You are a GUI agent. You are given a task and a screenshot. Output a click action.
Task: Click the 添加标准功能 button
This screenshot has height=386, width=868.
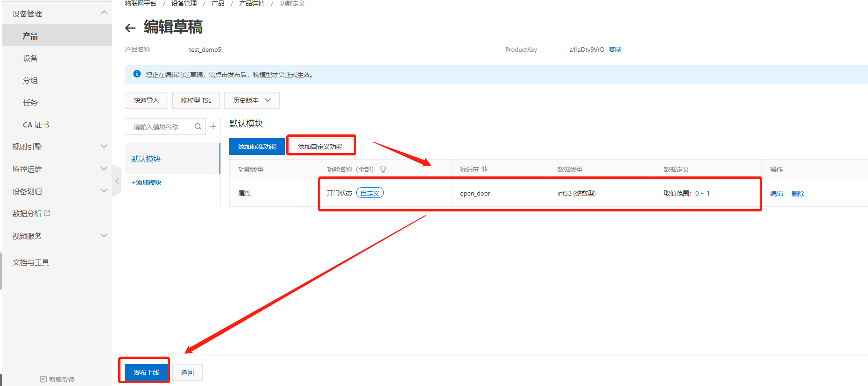[257, 147]
